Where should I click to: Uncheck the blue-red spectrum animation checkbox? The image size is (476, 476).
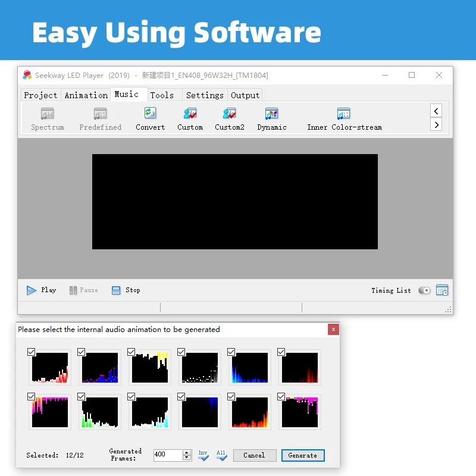pyautogui.click(x=81, y=352)
